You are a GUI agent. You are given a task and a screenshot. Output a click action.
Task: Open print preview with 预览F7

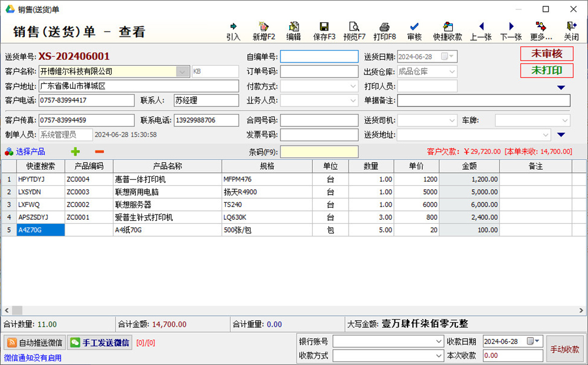pos(355,31)
